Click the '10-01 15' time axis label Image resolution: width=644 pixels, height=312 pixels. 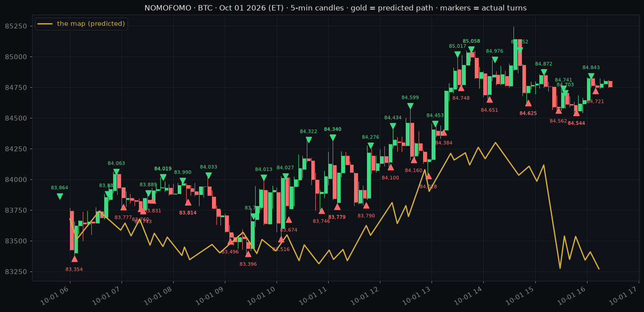coord(521,296)
